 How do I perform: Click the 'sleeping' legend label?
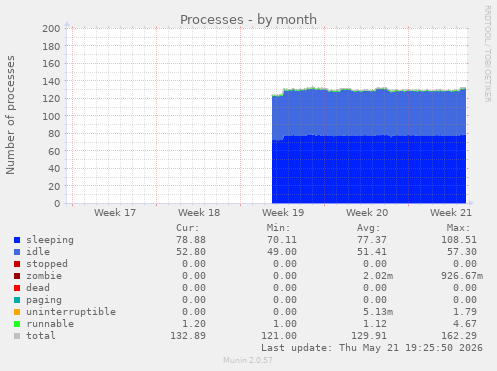click(x=50, y=240)
